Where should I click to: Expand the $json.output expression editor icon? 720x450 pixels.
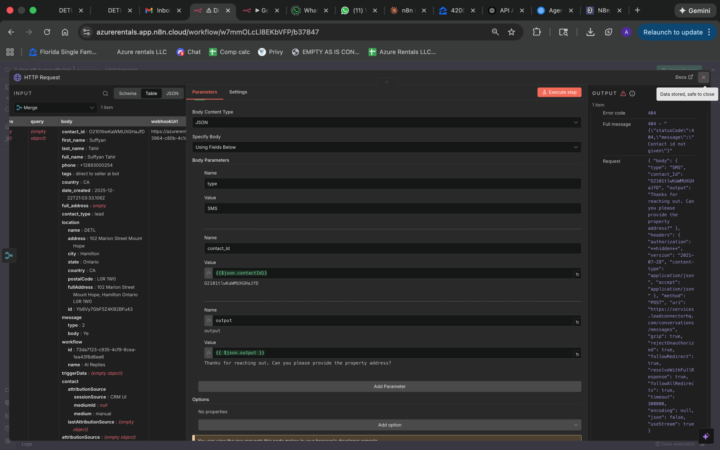[x=577, y=354]
